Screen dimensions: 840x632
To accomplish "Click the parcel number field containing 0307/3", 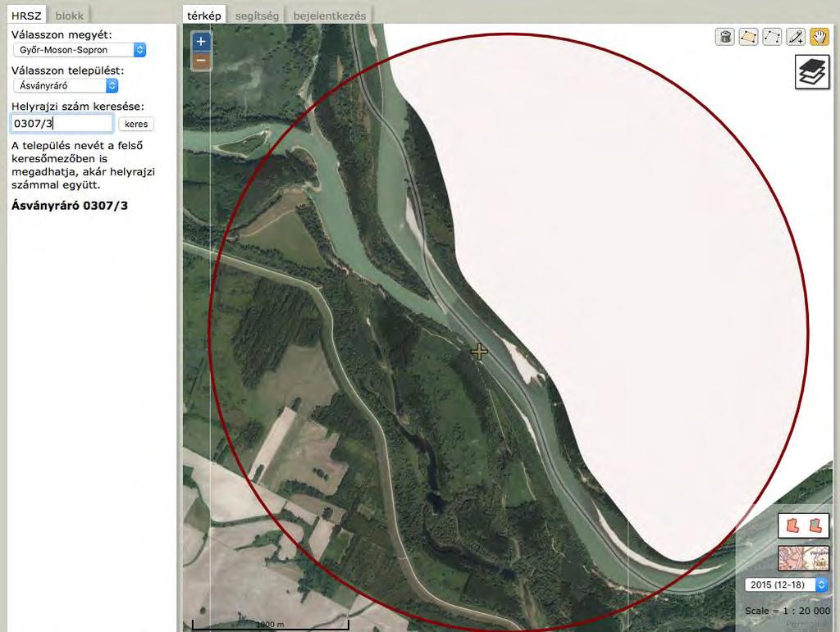I will tap(62, 124).
